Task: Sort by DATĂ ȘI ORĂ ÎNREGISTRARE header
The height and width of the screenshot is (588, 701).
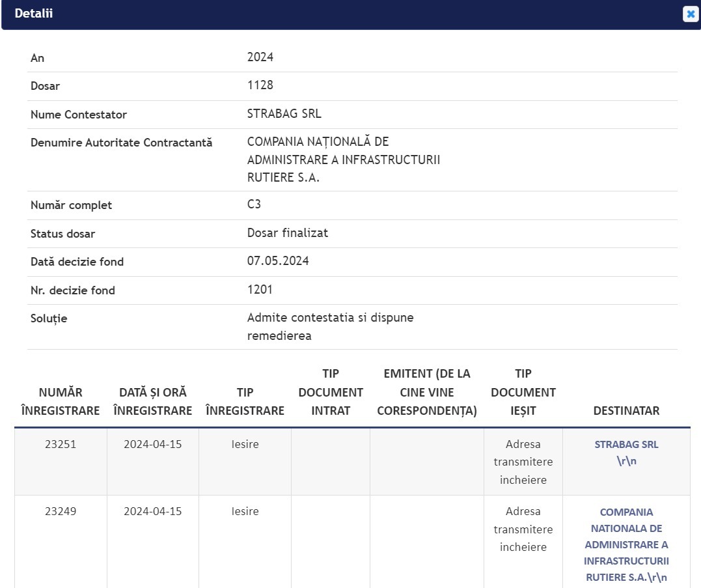Action: pos(152,402)
